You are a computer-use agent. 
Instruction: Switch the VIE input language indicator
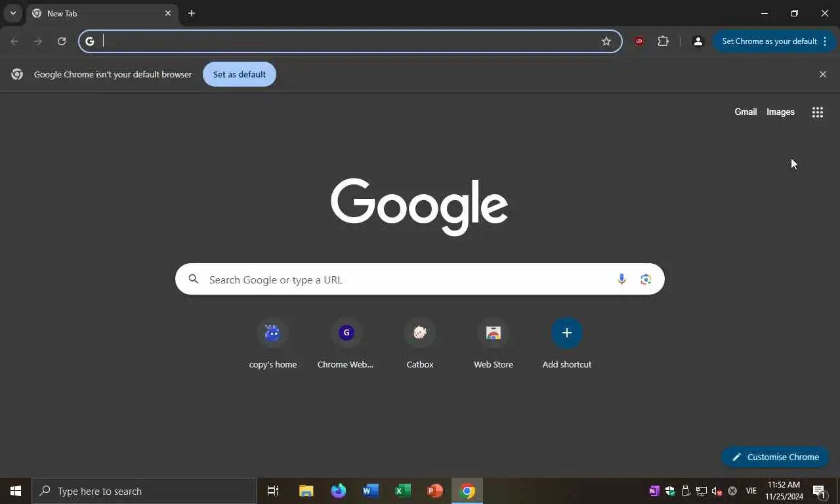751,491
